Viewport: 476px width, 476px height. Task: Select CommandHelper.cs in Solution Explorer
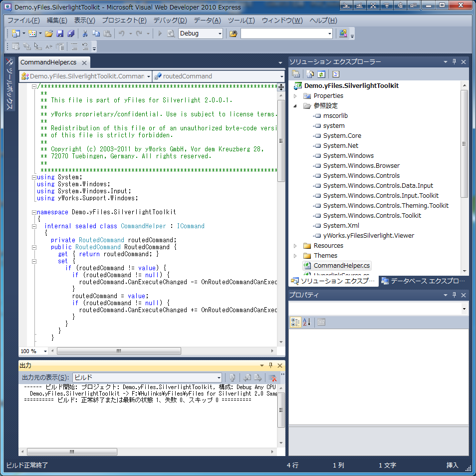[x=341, y=266]
